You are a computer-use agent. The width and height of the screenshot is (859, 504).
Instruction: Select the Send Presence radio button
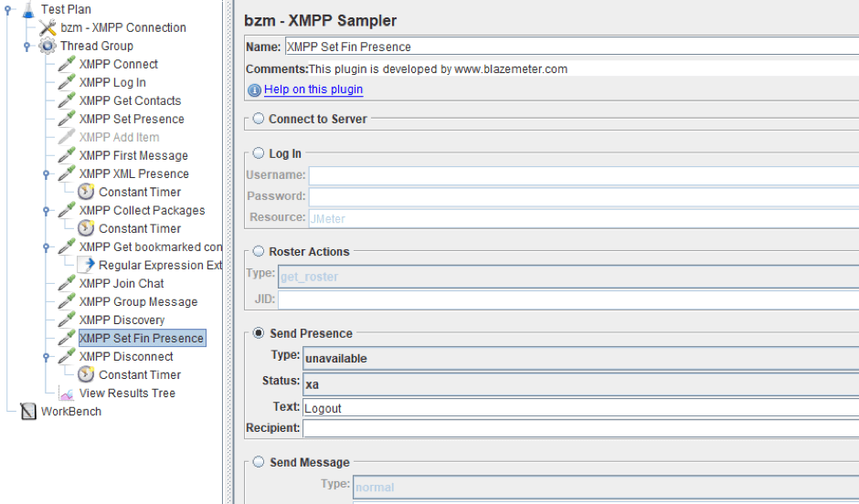coord(258,332)
